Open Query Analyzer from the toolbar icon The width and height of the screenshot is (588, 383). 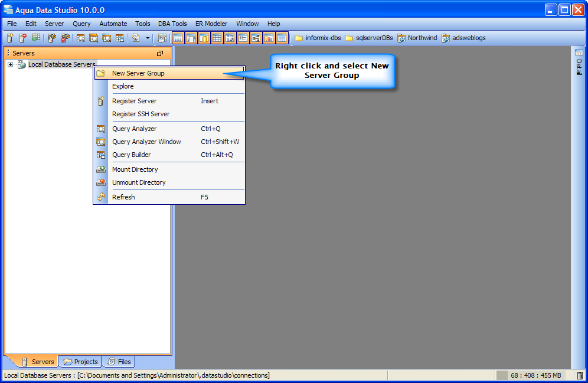[x=80, y=38]
